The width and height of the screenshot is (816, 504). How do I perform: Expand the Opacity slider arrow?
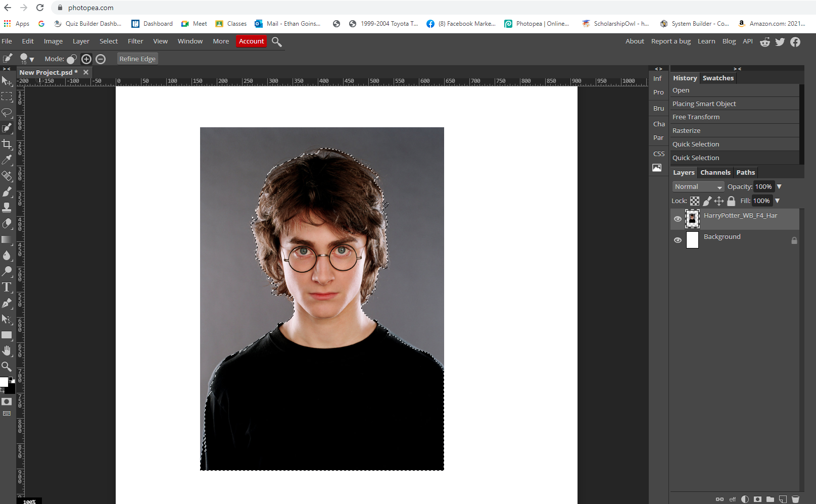pos(779,187)
